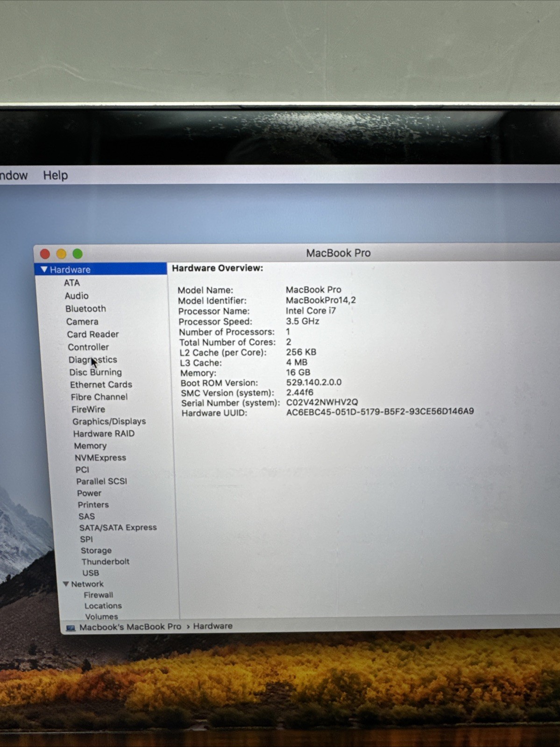This screenshot has width=560, height=747.
Task: Click the Boot ROM Version value 529.140.2.0.0
Action: (x=314, y=382)
